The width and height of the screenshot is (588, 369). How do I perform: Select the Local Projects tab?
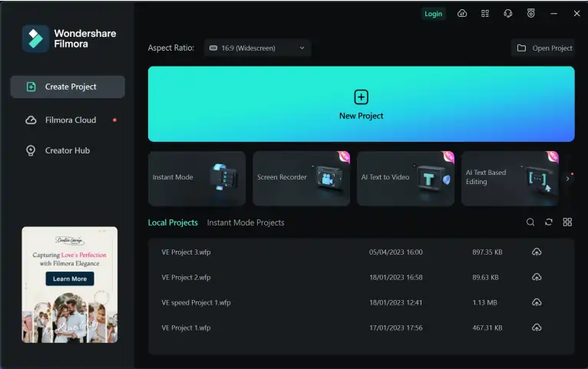tap(173, 222)
